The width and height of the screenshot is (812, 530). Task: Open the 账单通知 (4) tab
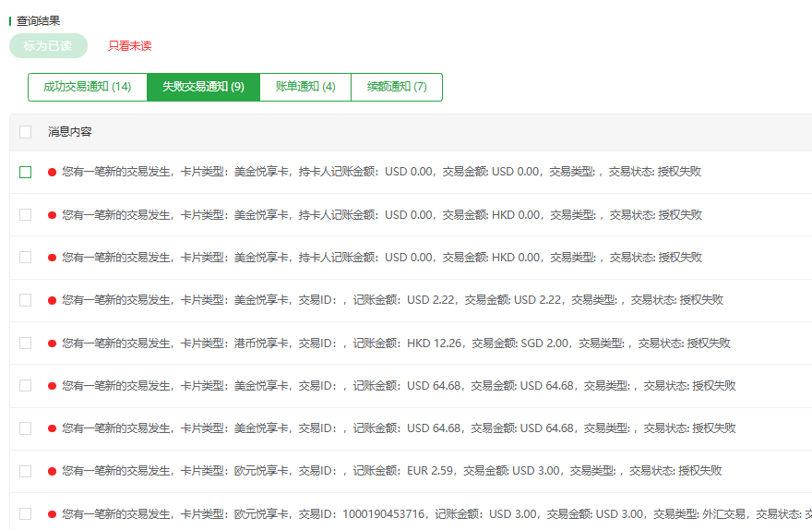tap(305, 87)
